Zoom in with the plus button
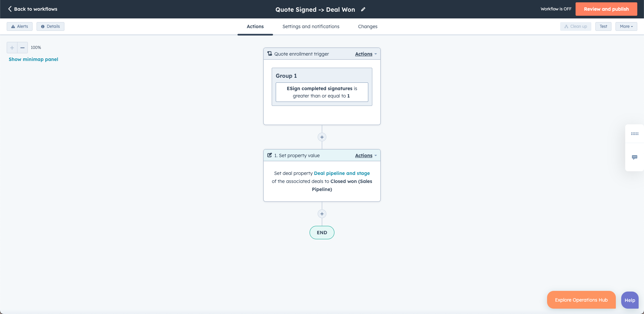The width and height of the screenshot is (644, 314). coord(12,48)
